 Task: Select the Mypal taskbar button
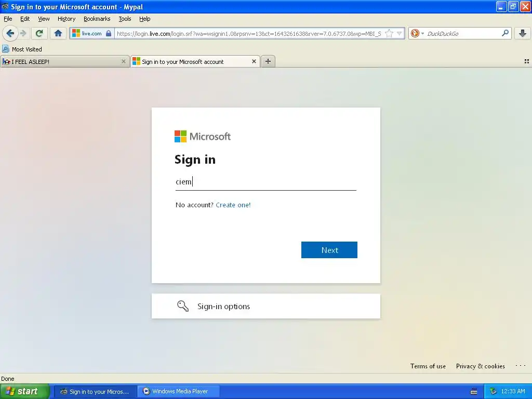point(96,392)
